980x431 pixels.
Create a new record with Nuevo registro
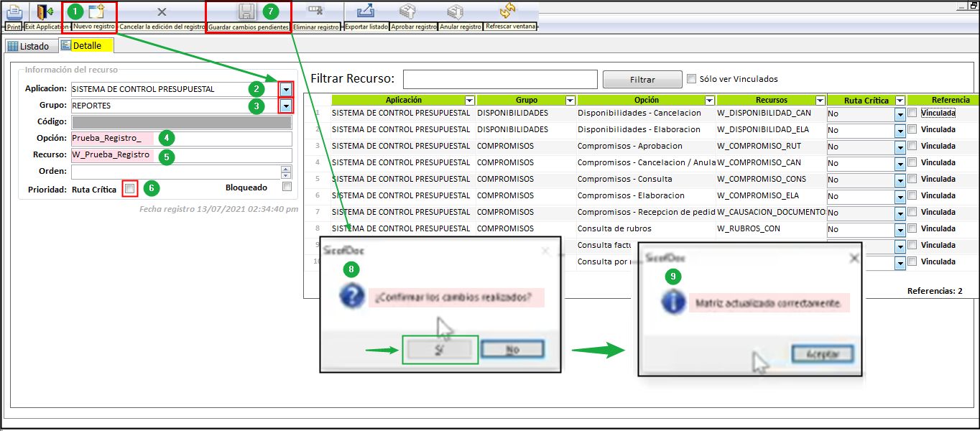point(96,11)
